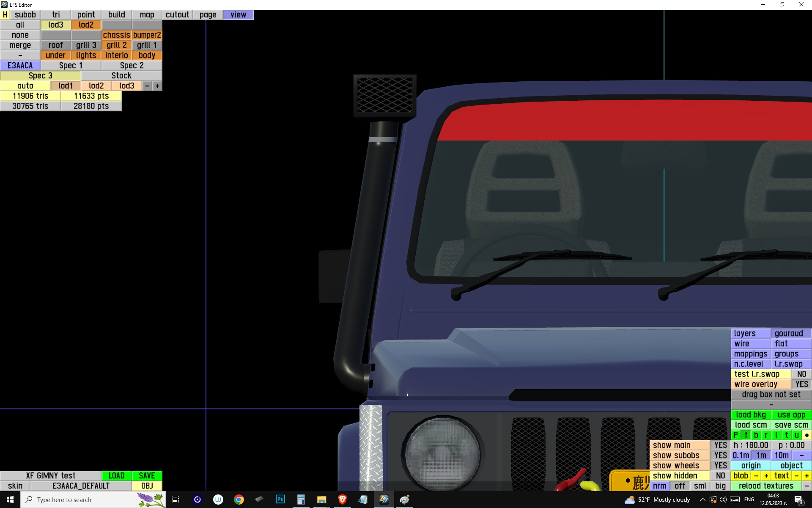
Task: Toggle show hidden NO button
Action: coord(720,475)
